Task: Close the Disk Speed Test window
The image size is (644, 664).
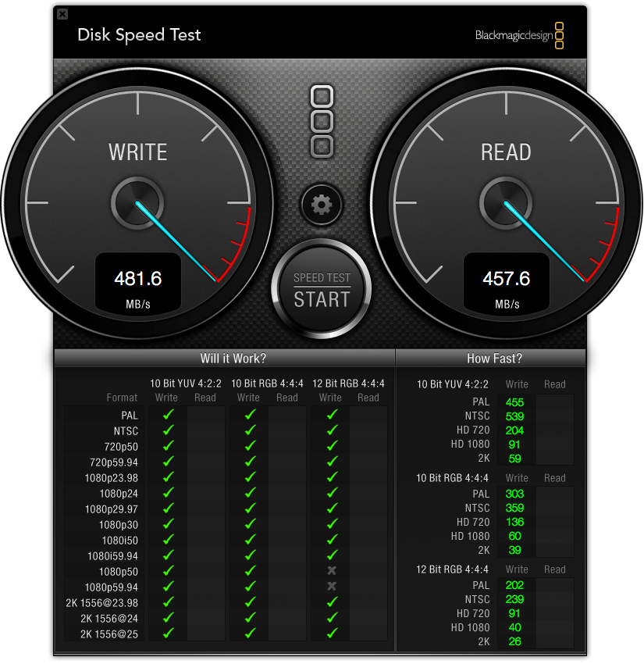Action: (x=62, y=14)
